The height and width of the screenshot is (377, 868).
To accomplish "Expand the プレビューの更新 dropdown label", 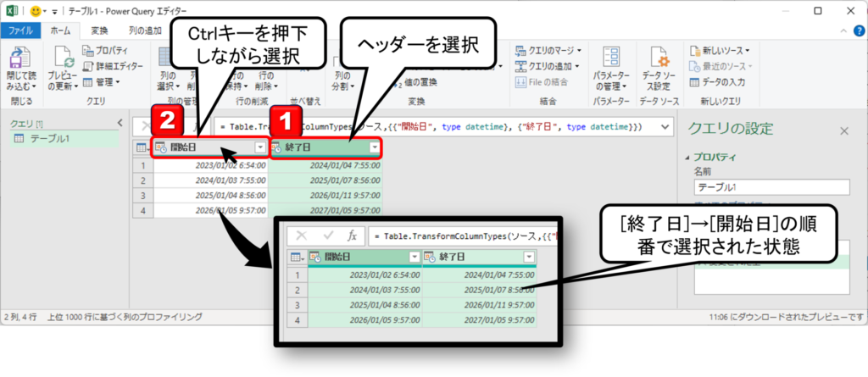I will coord(62,80).
